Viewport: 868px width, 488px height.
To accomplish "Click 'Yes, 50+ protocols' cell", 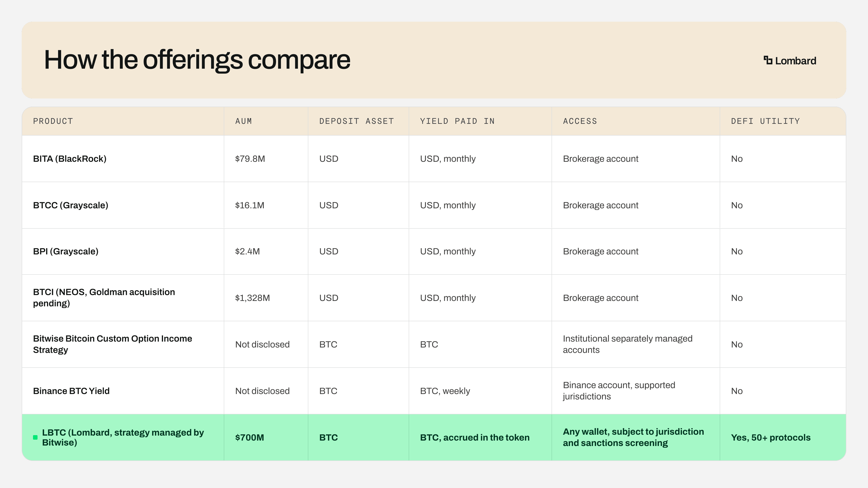I will [771, 437].
